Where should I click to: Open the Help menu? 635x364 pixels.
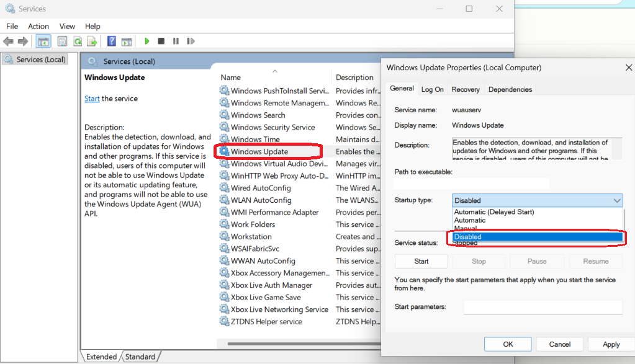tap(92, 26)
